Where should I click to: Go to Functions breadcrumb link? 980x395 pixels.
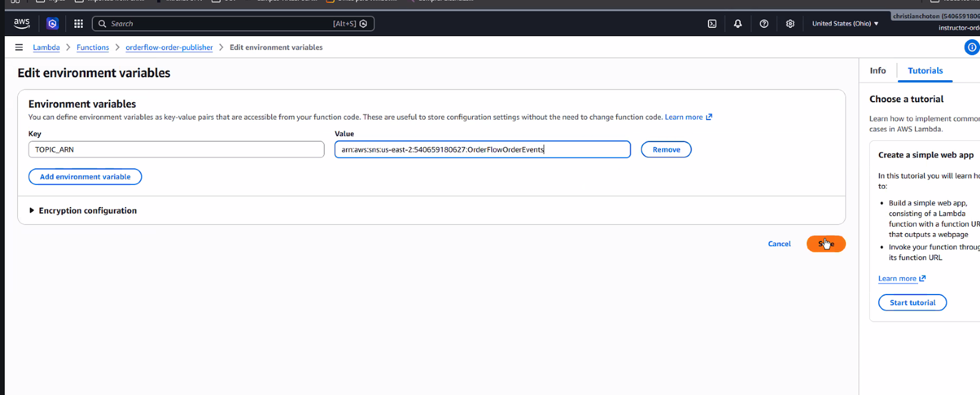[x=92, y=47]
